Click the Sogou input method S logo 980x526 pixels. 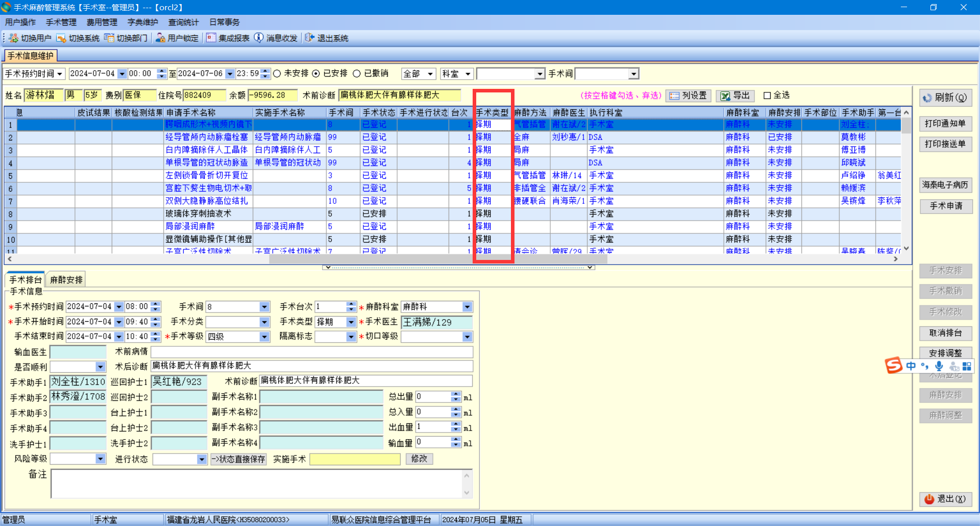[x=894, y=366]
